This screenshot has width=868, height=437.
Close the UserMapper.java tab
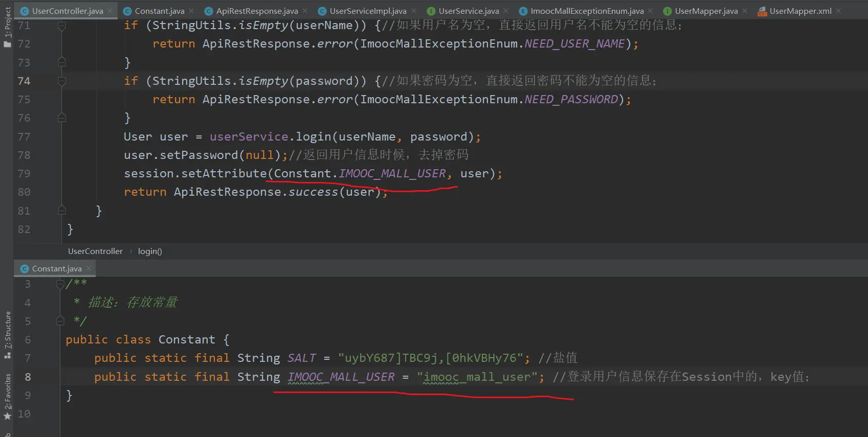745,11
